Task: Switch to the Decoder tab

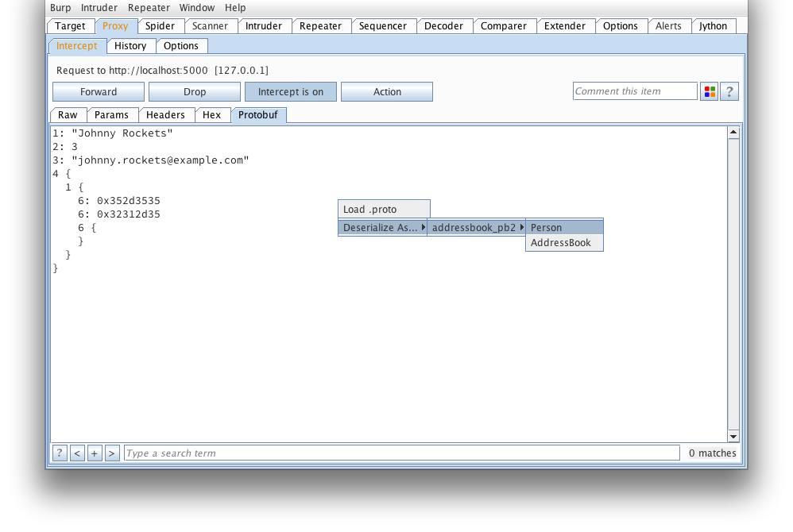Action: point(443,26)
